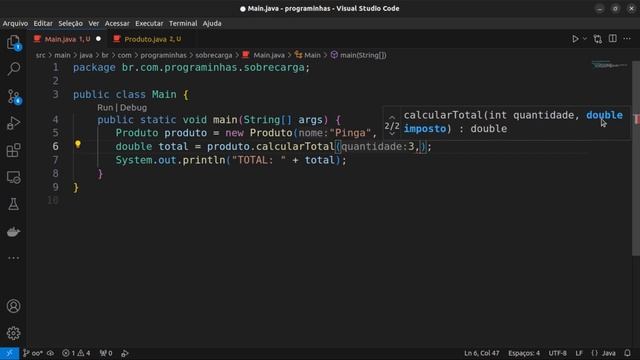This screenshot has width=640, height=360.
Task: Click package name 'br.com.programinhas.sobrecarga'
Action: [213, 67]
